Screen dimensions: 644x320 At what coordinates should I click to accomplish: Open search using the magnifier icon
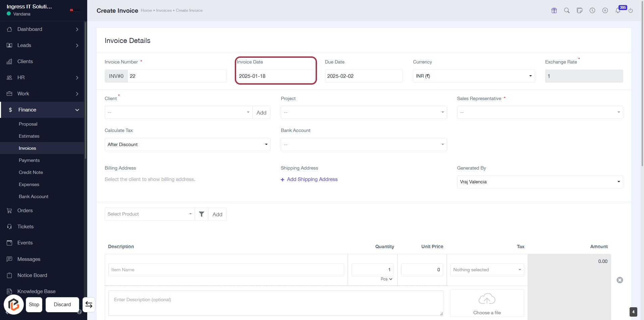coord(567,10)
